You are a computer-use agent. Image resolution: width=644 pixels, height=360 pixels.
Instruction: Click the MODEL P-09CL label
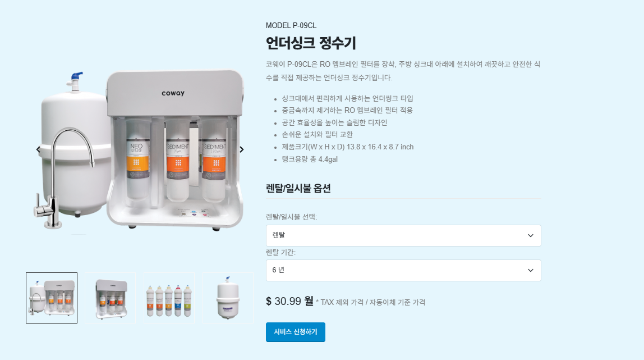click(x=291, y=25)
